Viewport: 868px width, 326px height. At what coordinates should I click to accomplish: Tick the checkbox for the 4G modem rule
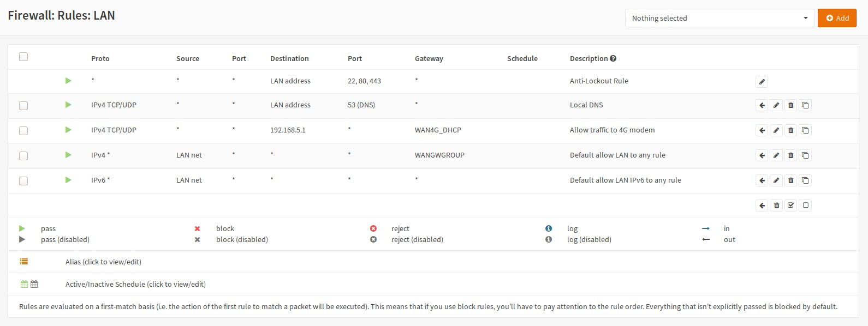[23, 131]
